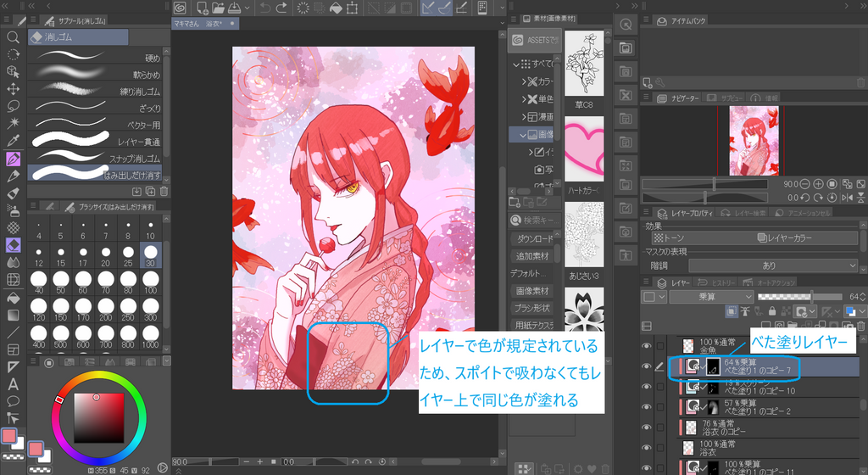
Task: Open the 階調 dropdown showing あり
Action: [773, 265]
